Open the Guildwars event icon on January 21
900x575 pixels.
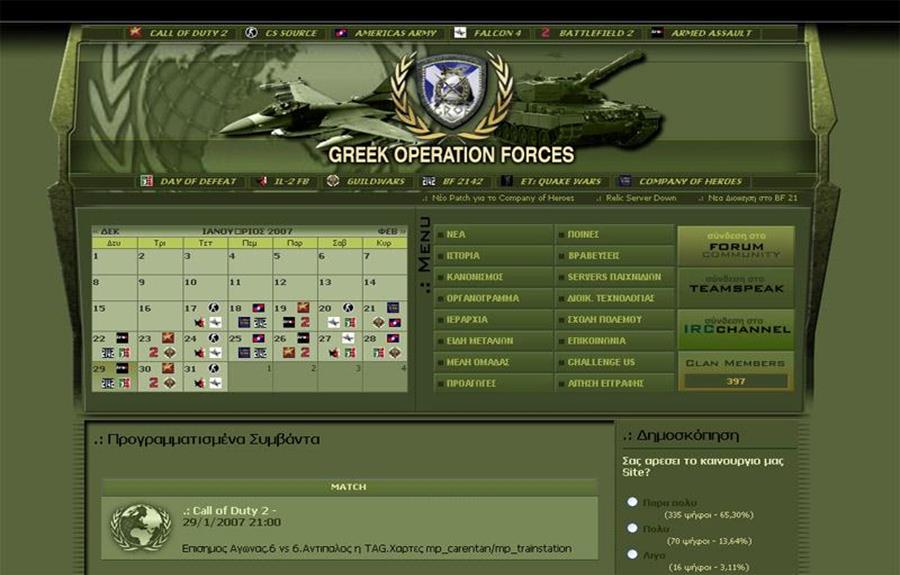tap(379, 323)
